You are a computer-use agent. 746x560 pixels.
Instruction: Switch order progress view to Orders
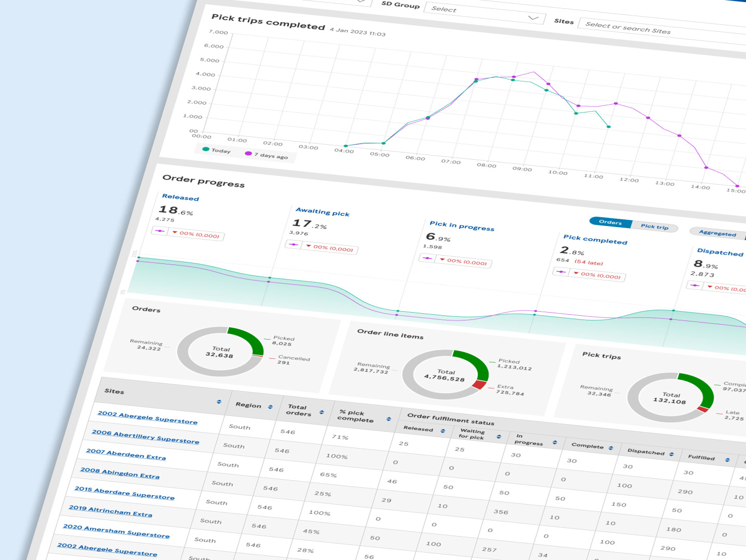click(610, 222)
